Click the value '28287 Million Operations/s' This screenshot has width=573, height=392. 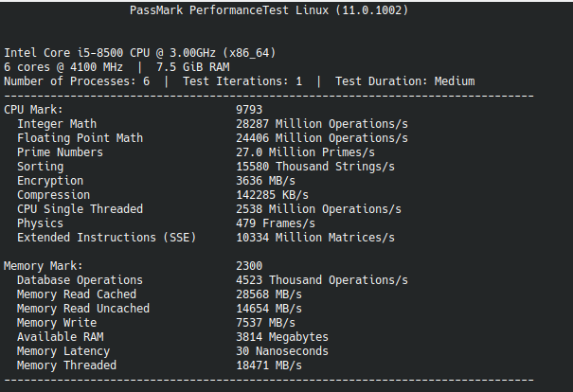click(322, 124)
